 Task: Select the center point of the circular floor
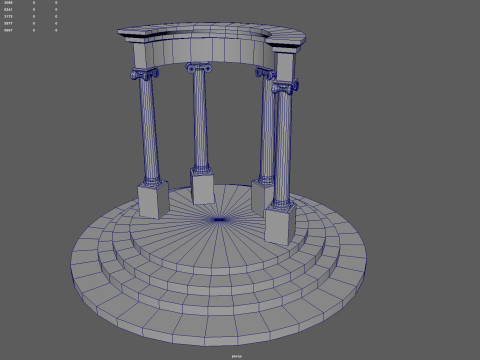pyautogui.click(x=219, y=220)
